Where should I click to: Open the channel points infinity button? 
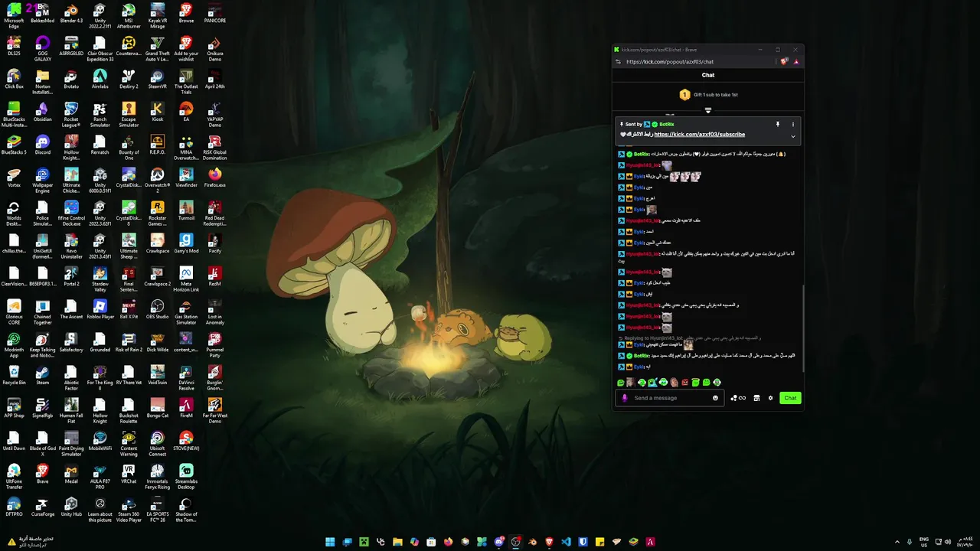(x=738, y=398)
